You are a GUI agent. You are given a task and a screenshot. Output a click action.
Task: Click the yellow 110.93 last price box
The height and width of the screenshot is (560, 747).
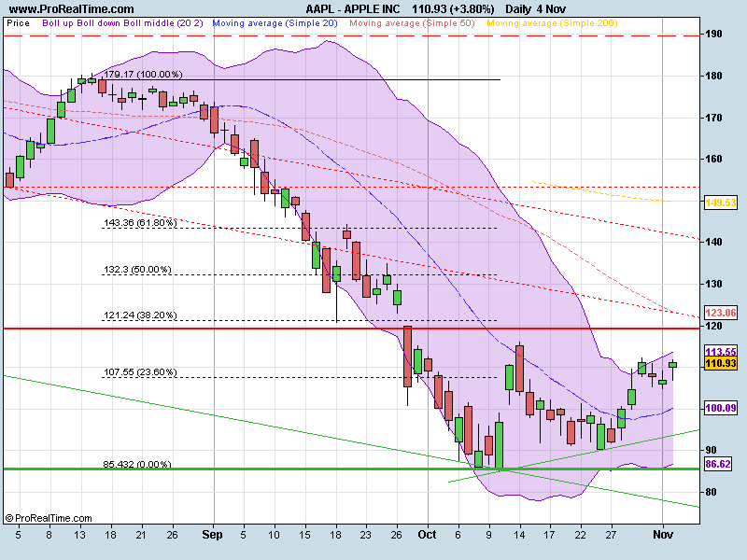pyautogui.click(x=721, y=363)
